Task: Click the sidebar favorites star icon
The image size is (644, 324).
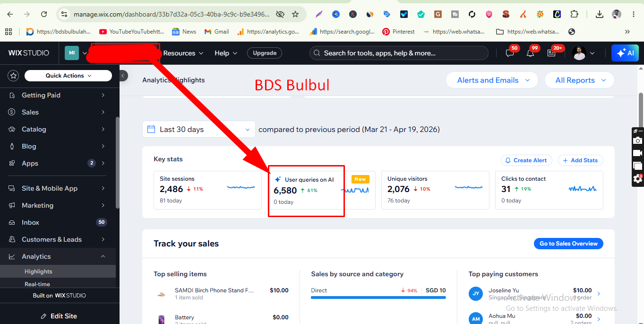Action: click(x=13, y=76)
